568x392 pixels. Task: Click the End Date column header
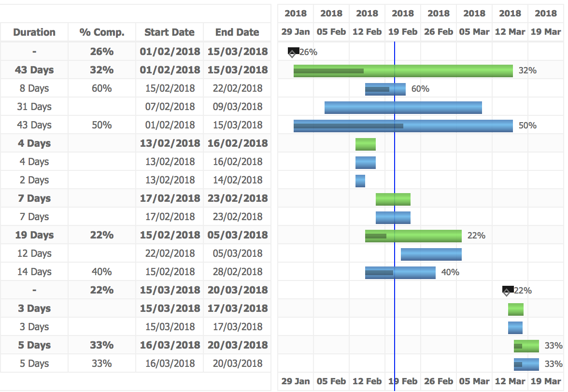236,32
